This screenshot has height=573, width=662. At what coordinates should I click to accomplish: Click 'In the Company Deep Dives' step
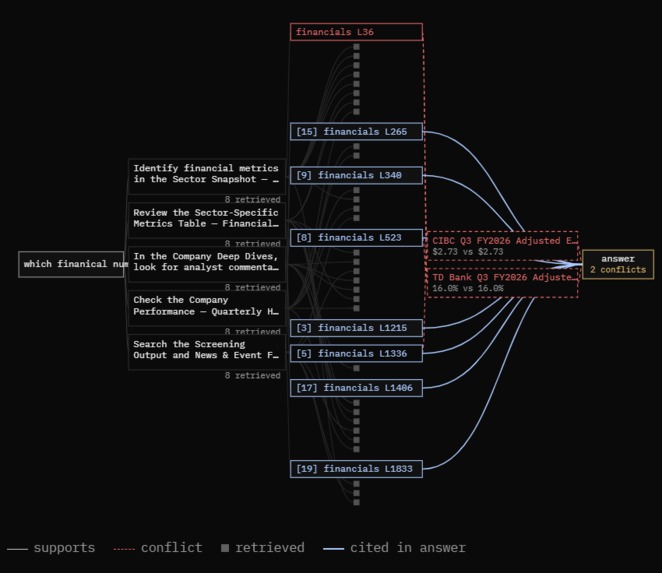click(207, 264)
